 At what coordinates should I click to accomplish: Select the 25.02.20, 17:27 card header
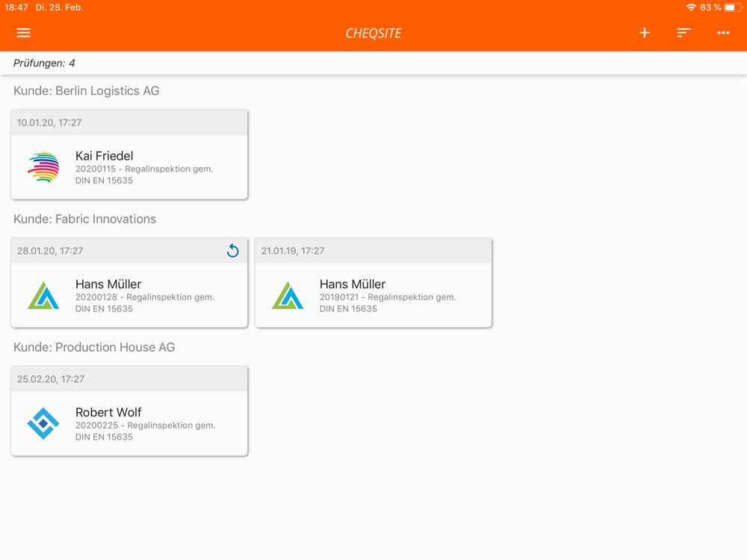click(x=129, y=379)
